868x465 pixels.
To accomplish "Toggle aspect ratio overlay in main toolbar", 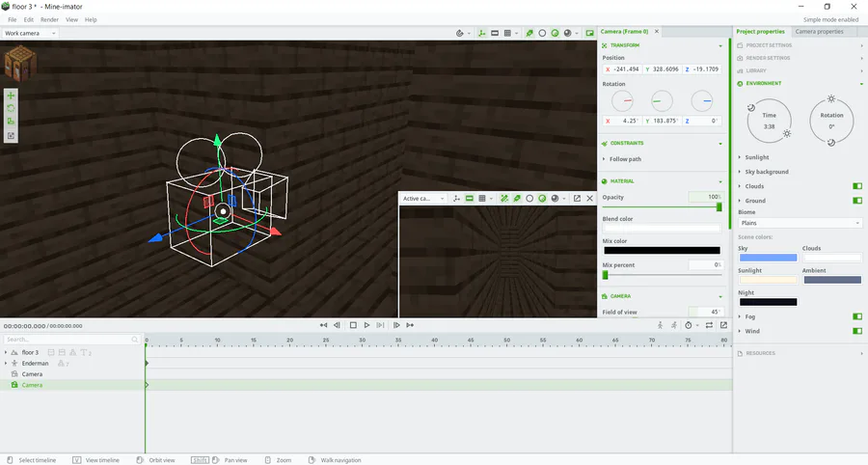I will click(495, 33).
